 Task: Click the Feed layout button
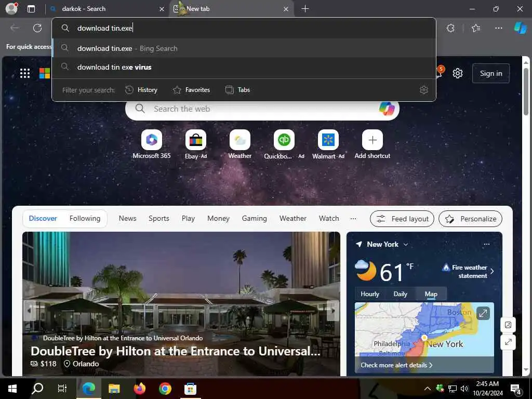click(x=402, y=219)
